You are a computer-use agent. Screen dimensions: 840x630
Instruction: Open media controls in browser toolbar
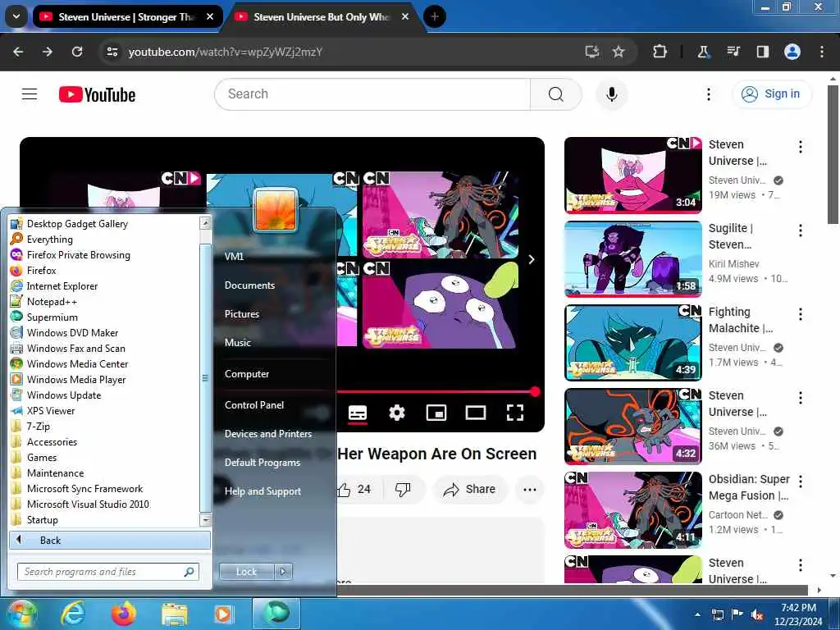click(x=733, y=52)
